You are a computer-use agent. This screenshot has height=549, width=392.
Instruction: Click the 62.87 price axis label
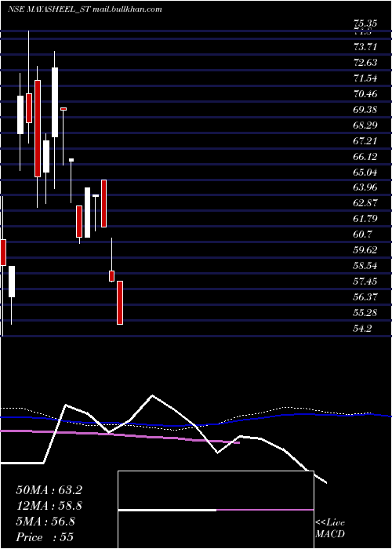point(365,203)
